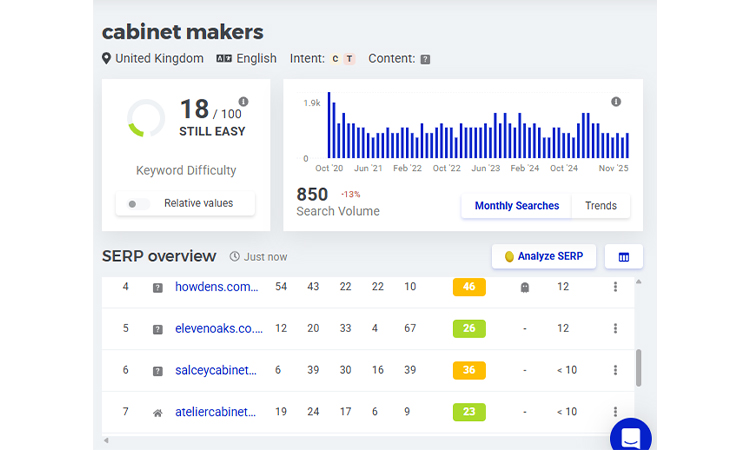
Task: Open the howdens.com result link
Action: coord(217,287)
